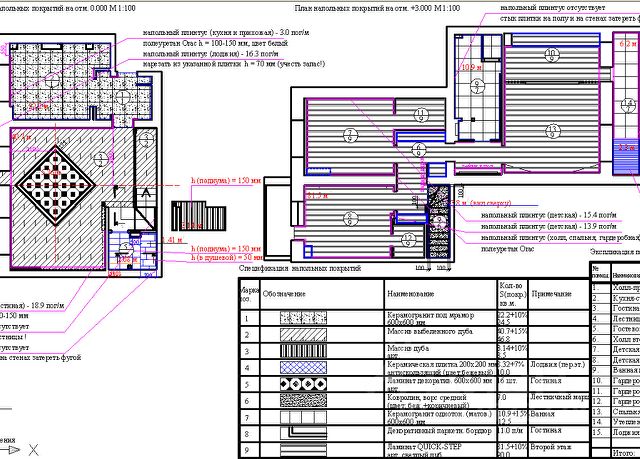640x459 pixels.
Task: Click the room marker circle numbered 13
Action: point(553,131)
